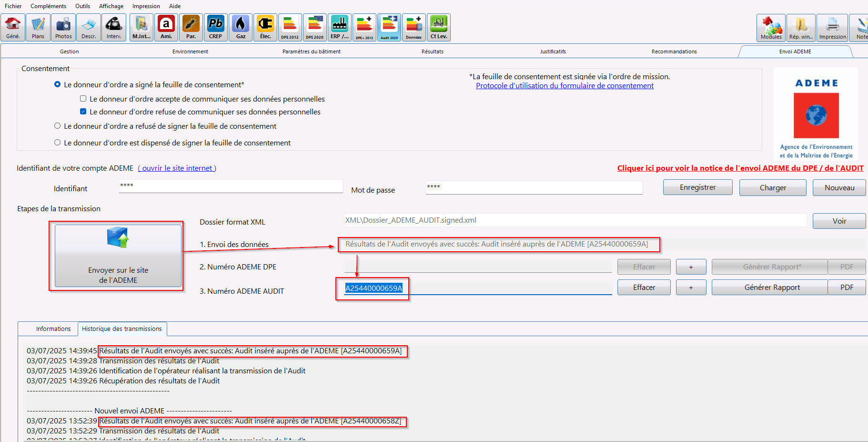The height and width of the screenshot is (442, 868).
Task: Select the Envoi ADEME tab
Action: (795, 51)
